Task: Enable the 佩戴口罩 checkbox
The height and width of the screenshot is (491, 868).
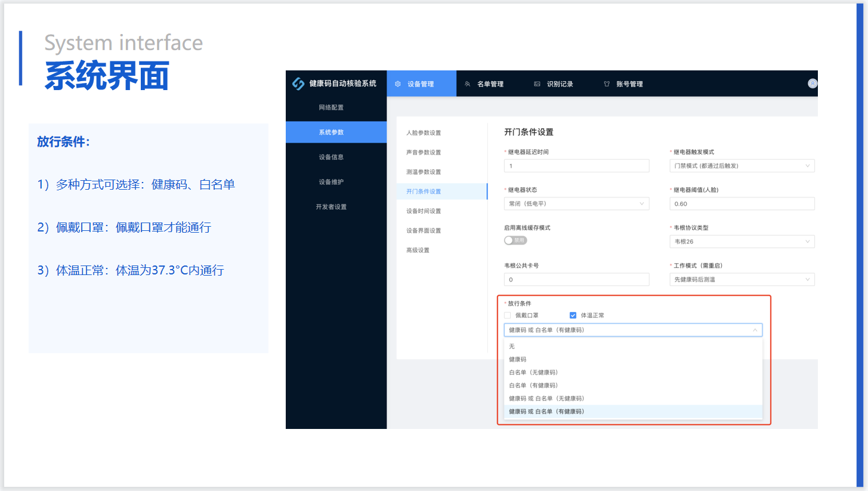Action: click(x=508, y=315)
